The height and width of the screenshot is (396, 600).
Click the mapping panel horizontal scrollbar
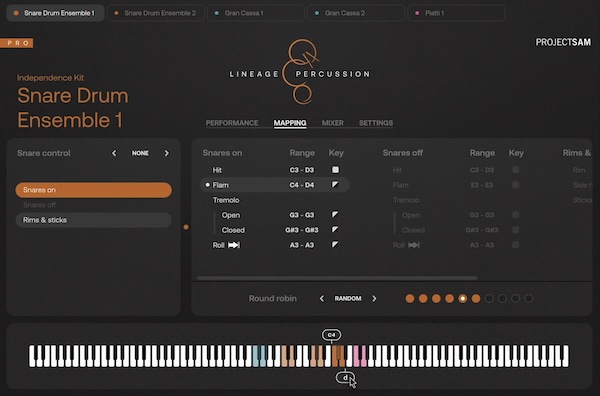click(338, 278)
